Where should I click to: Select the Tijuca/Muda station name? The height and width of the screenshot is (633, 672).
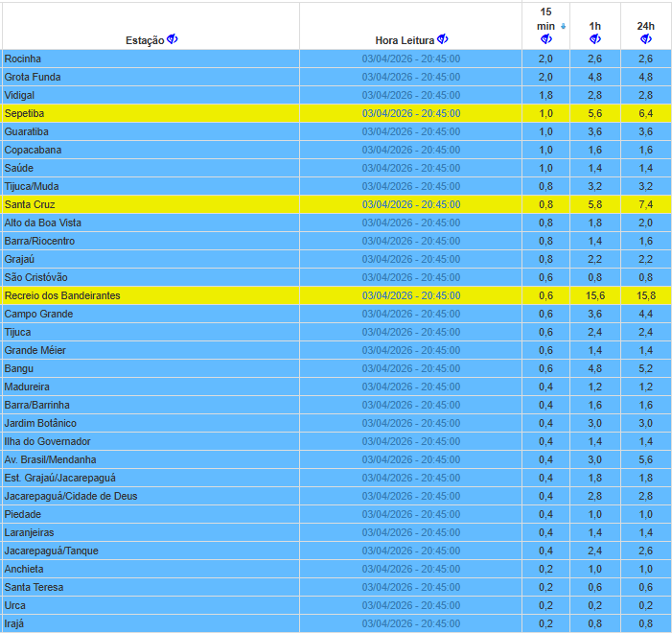tap(32, 186)
